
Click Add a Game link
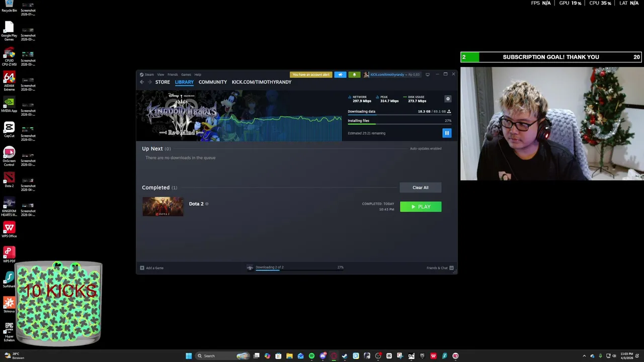(x=154, y=268)
